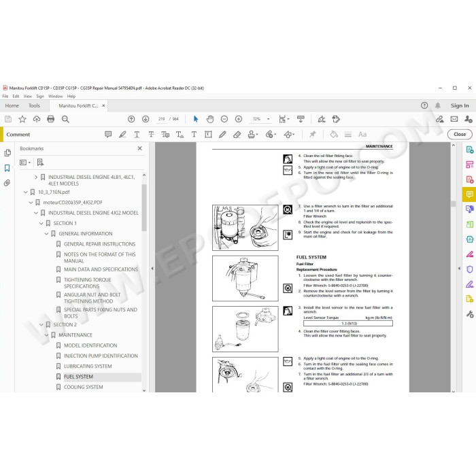Open page thumbnails panel icon

point(7,153)
